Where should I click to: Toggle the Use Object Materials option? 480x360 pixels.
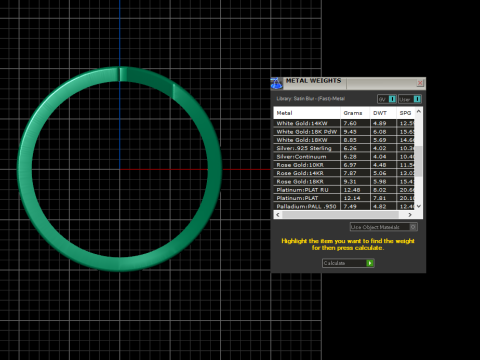click(x=383, y=227)
